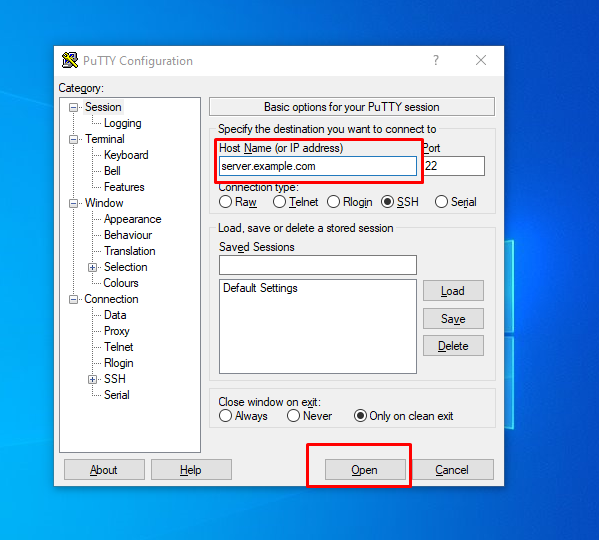Collapse the Terminal category

click(x=73, y=139)
